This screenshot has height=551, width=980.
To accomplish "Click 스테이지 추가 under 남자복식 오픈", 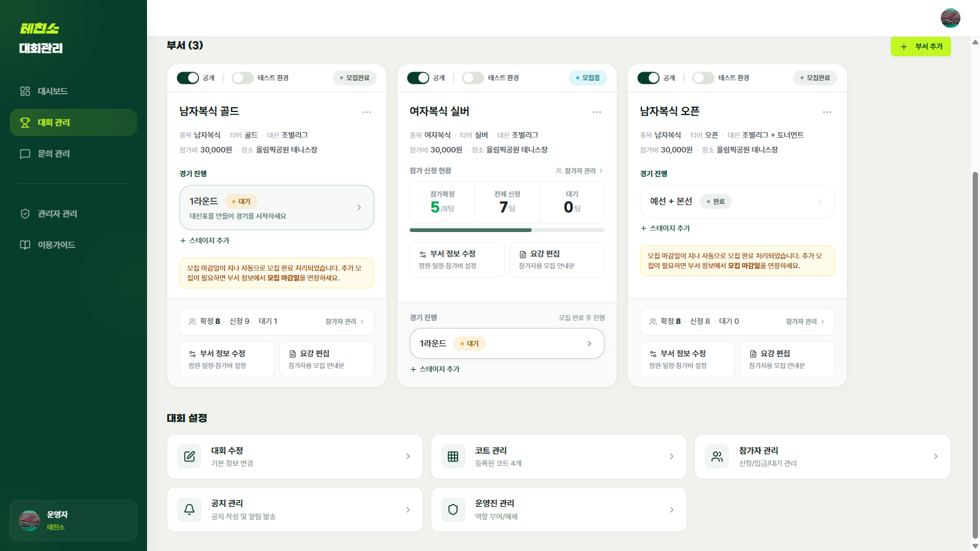I will tap(665, 228).
